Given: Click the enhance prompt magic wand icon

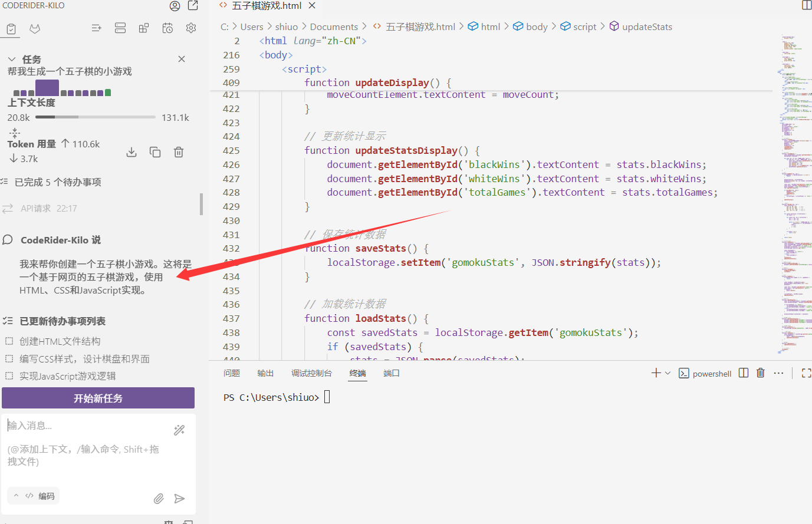Looking at the screenshot, I should [x=179, y=430].
